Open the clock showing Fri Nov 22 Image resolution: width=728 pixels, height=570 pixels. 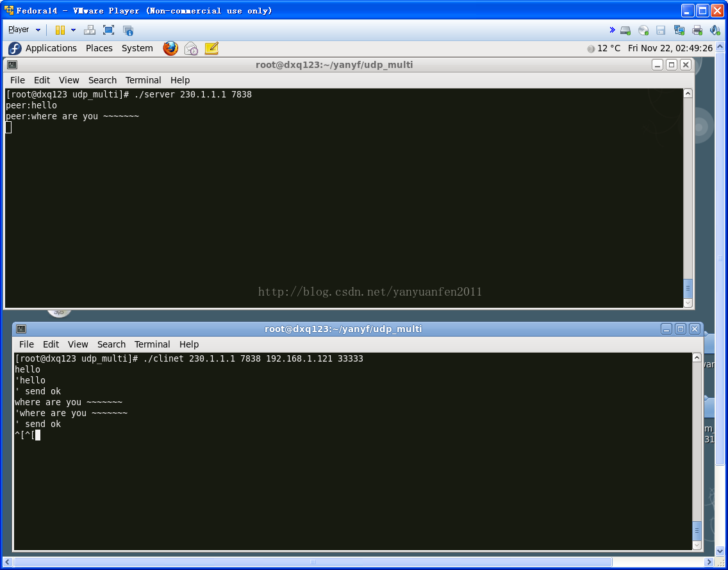[x=670, y=48]
